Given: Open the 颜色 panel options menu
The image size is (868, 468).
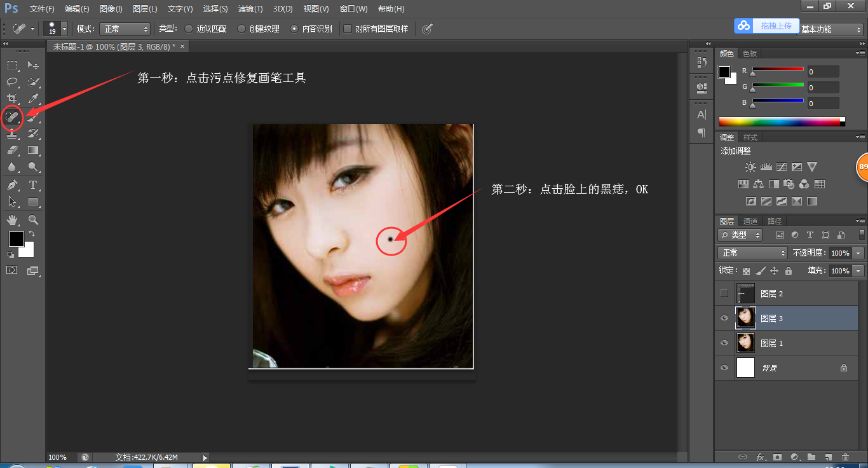Looking at the screenshot, I should [x=860, y=53].
